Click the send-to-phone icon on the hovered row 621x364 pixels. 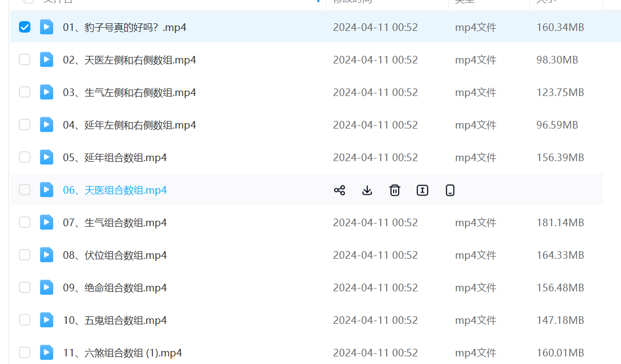pyautogui.click(x=450, y=190)
